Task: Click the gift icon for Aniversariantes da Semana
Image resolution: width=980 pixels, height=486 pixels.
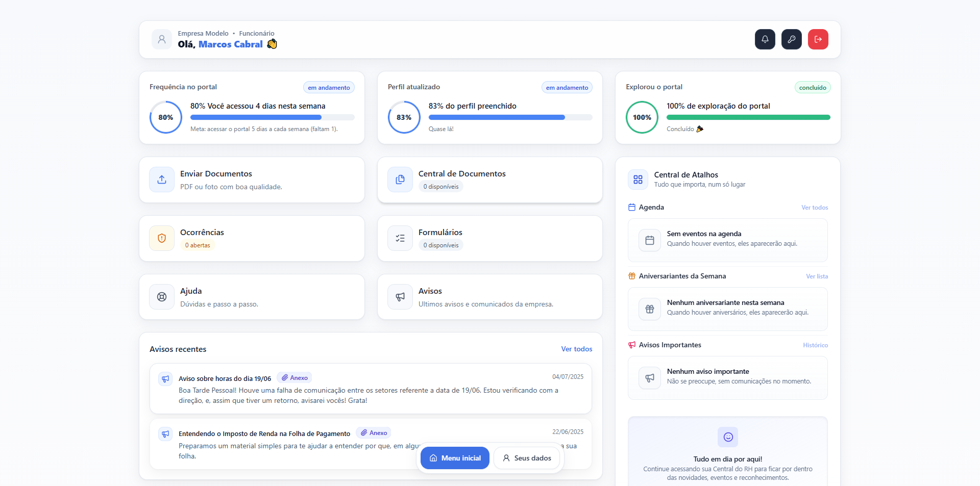Action: pyautogui.click(x=632, y=276)
